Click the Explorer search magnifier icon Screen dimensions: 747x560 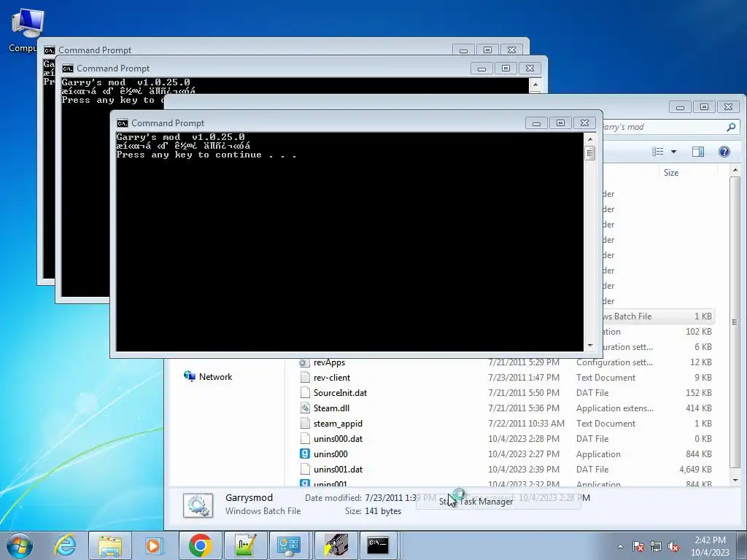(x=731, y=127)
